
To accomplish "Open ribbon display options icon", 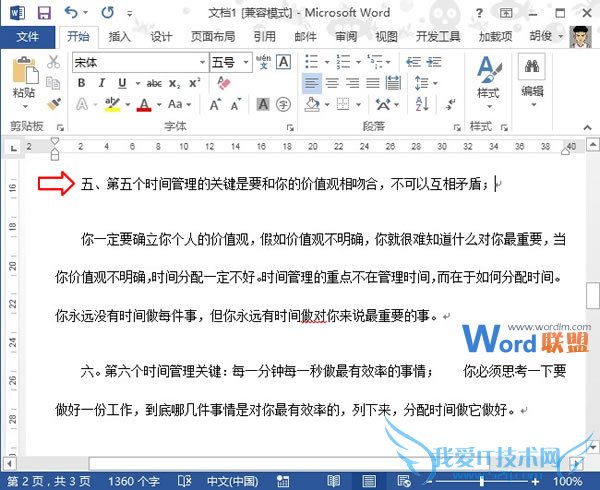I will pos(506,13).
